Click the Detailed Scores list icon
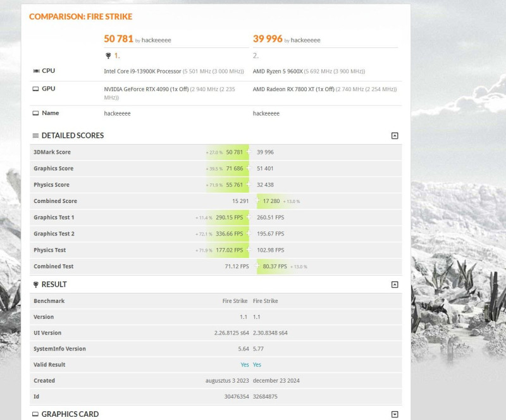506x420 pixels. (x=35, y=135)
